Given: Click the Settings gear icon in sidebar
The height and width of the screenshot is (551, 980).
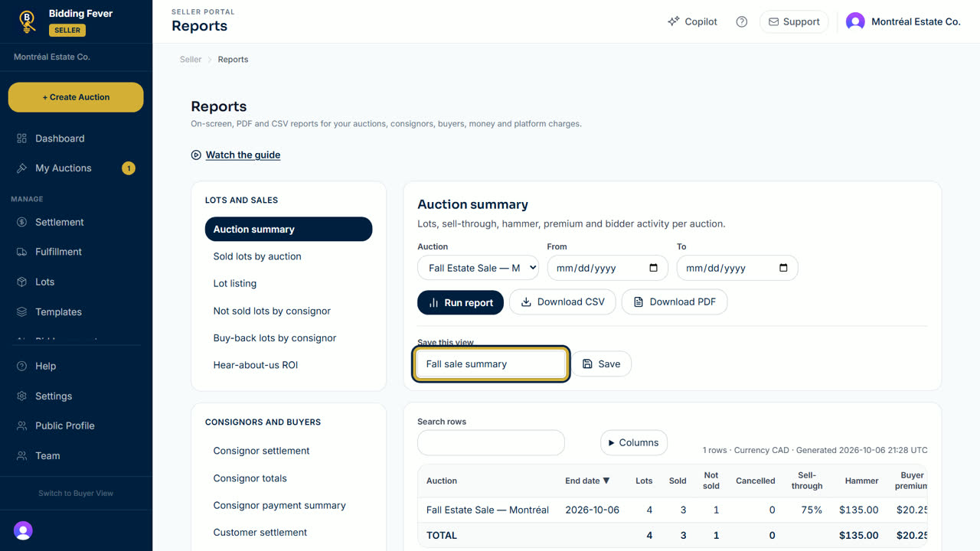Looking at the screenshot, I should point(21,396).
